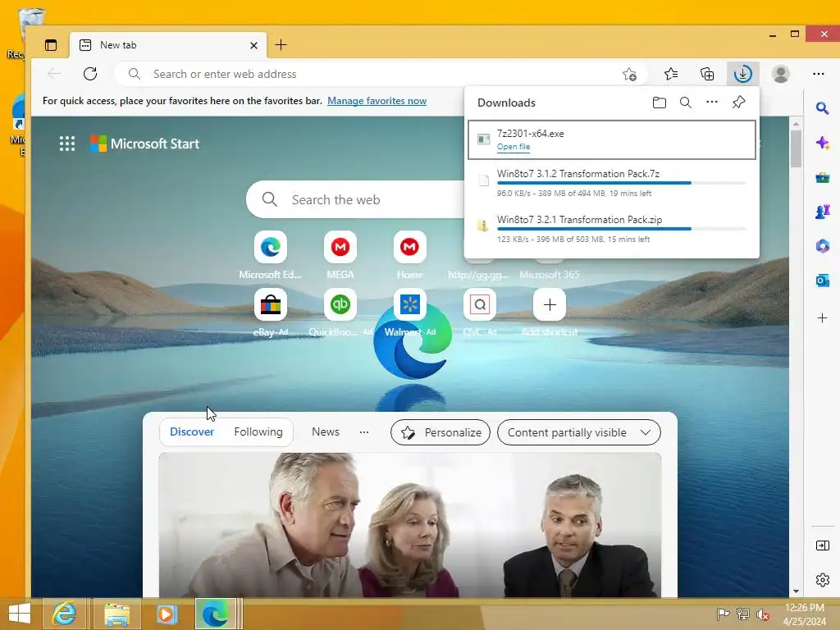Open the profile avatar icon
Viewport: 840px width, 630px height.
[781, 74]
